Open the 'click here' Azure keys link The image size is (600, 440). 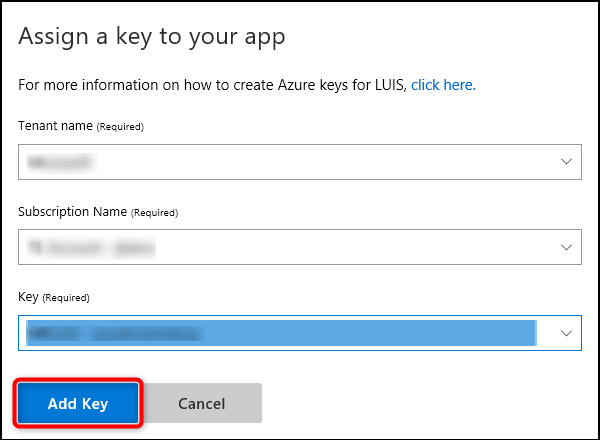click(443, 86)
